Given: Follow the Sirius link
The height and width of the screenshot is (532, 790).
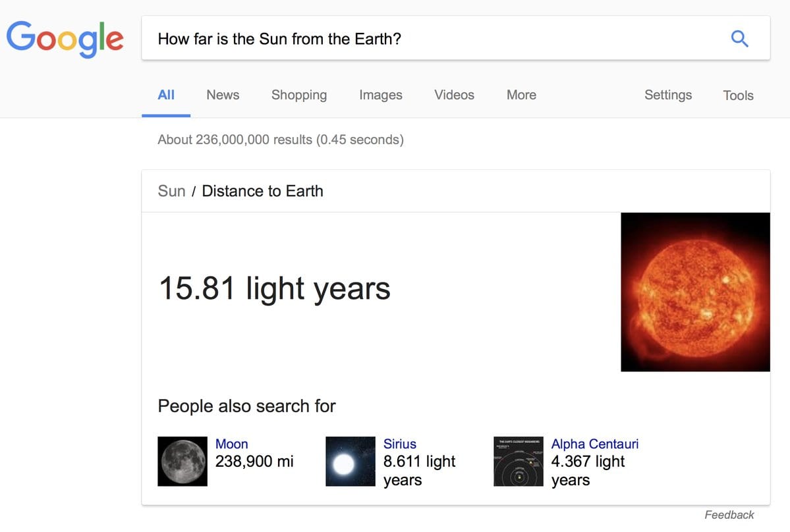Looking at the screenshot, I should click(x=399, y=444).
